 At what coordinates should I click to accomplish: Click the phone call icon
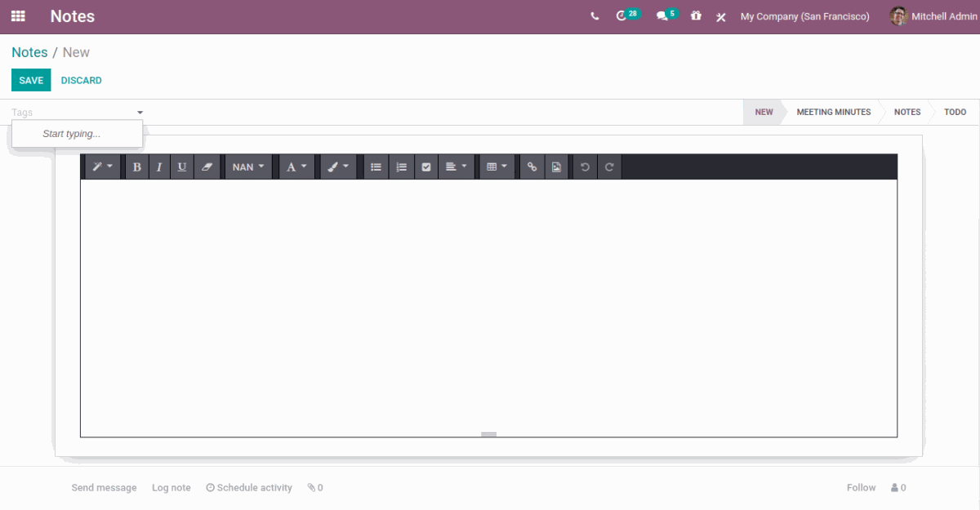595,16
